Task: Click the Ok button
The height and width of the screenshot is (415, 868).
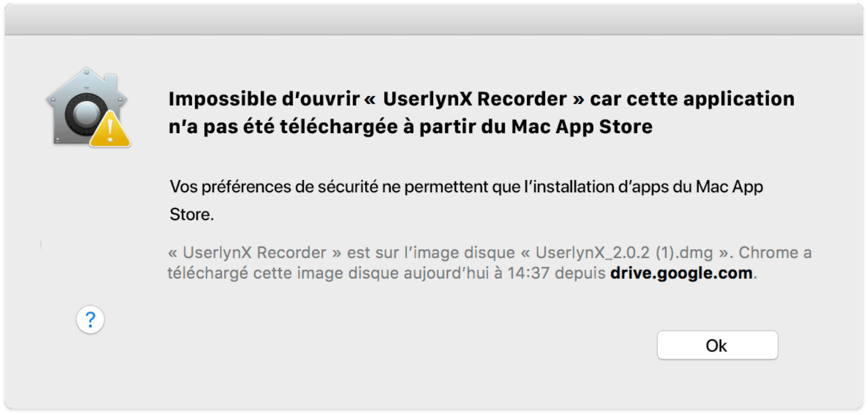Action: [x=717, y=345]
